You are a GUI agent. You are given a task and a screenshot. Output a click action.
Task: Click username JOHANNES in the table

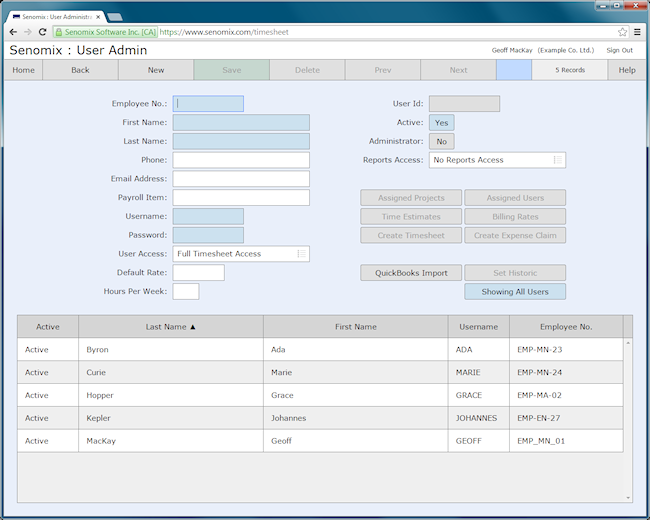coord(476,418)
